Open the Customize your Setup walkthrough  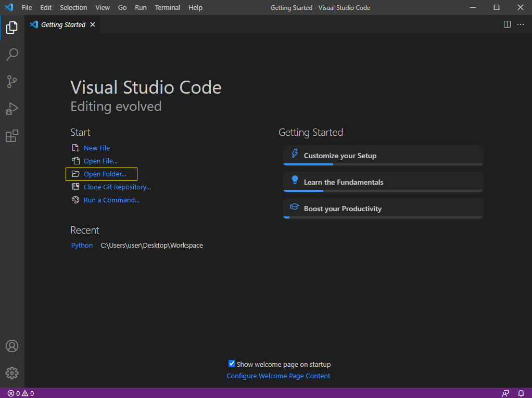(x=383, y=155)
